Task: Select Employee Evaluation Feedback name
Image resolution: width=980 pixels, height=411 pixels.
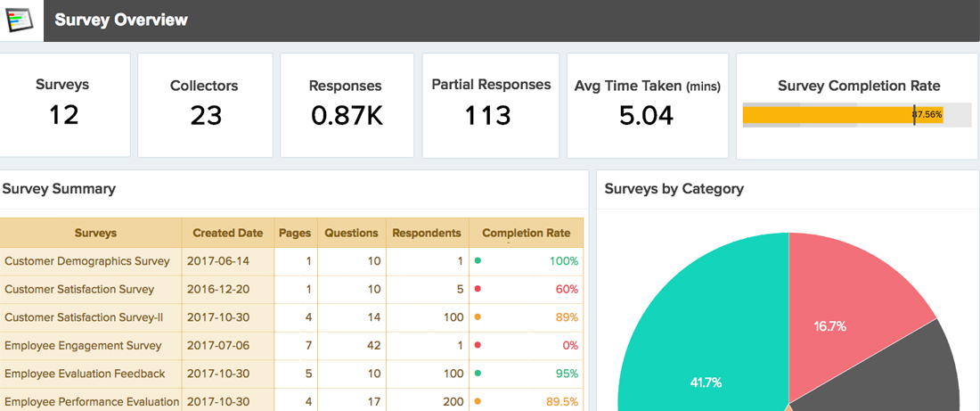Action: point(85,374)
